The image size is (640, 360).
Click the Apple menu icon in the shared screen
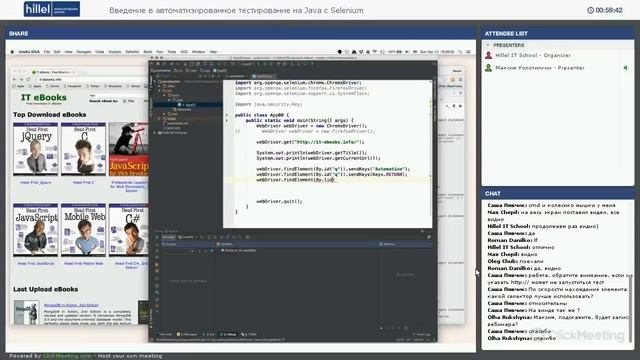pyautogui.click(x=12, y=52)
